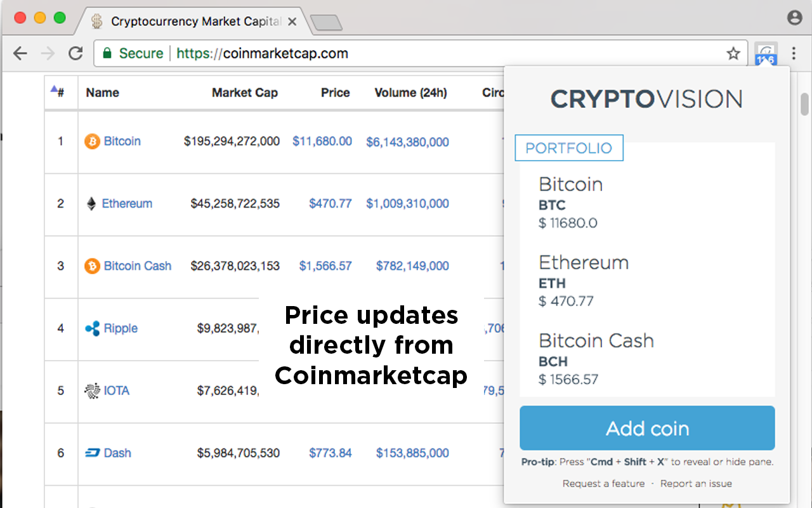
Task: Click the Bitcoin orange logo icon in row 1
Action: (92, 141)
